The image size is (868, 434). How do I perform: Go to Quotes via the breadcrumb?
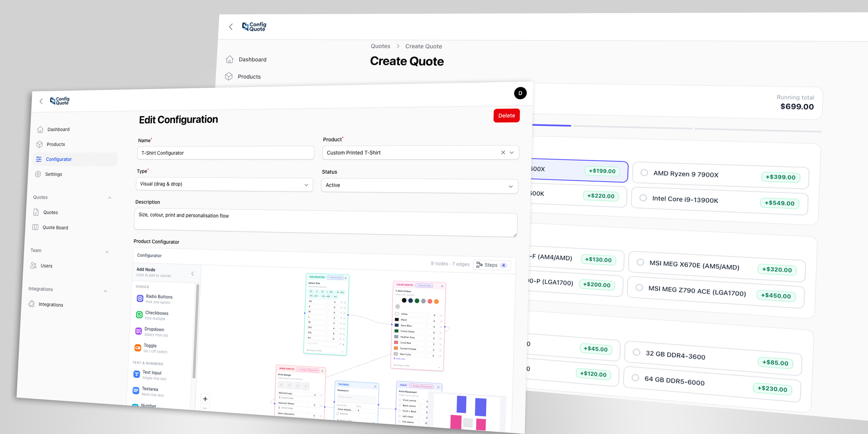coord(380,46)
